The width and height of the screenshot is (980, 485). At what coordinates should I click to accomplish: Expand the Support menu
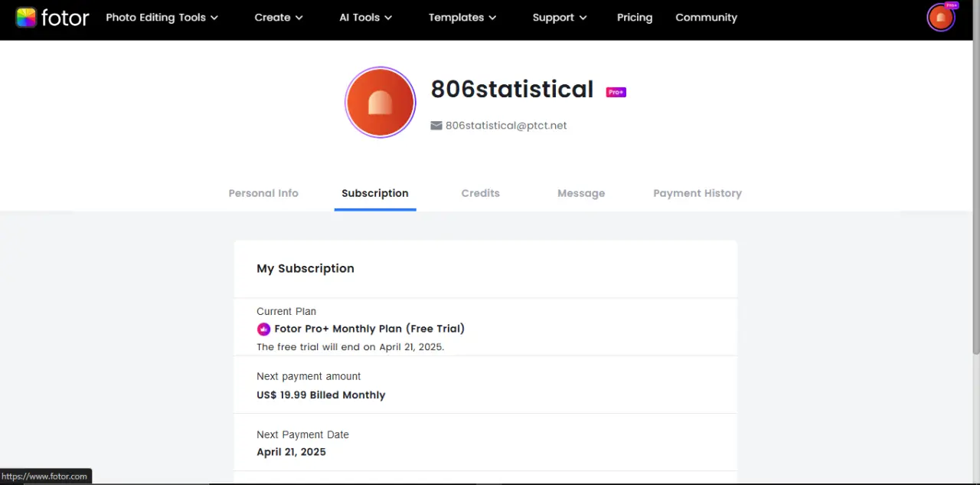click(560, 18)
